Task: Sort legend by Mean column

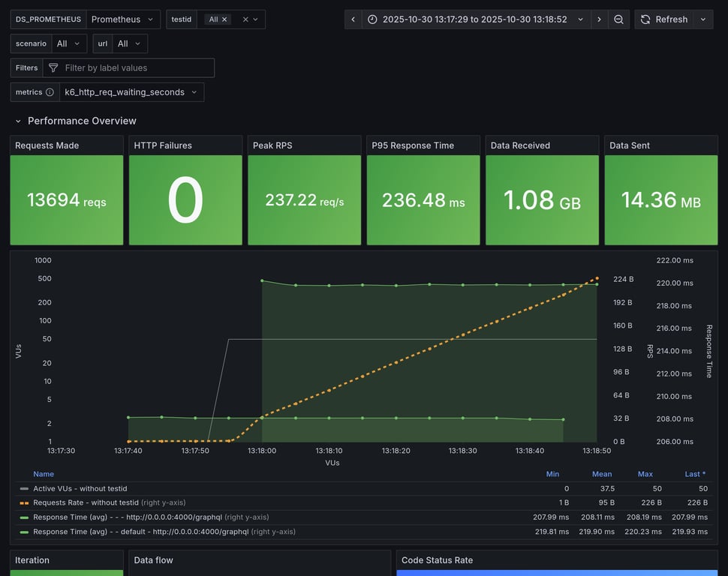Action: tap(601, 474)
